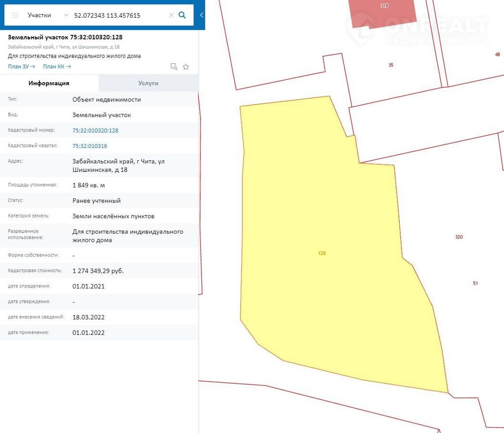Click the grey address subtitle under the title

click(x=64, y=47)
